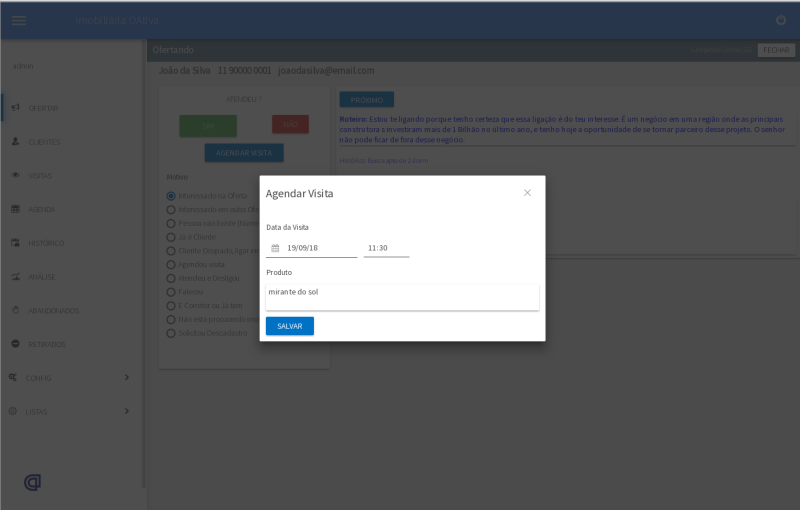Open the Abandonados sidebar item
The height and width of the screenshot is (510, 800).
tap(53, 310)
